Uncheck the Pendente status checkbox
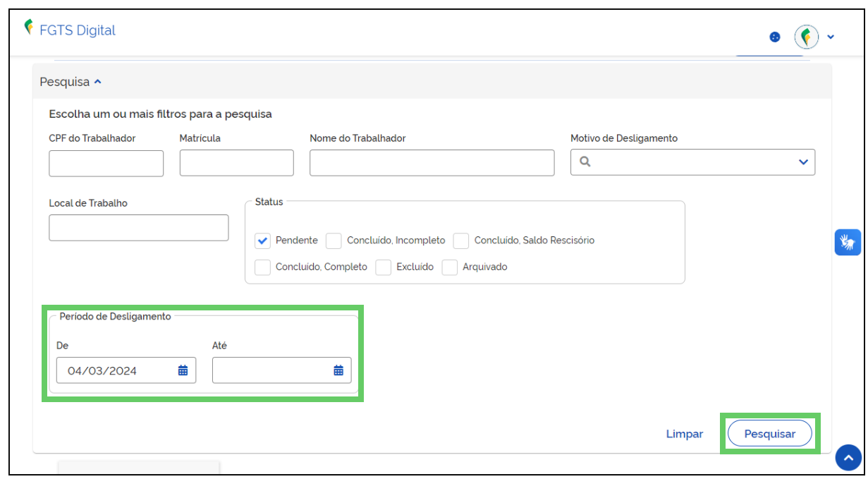868x479 pixels. coord(262,241)
